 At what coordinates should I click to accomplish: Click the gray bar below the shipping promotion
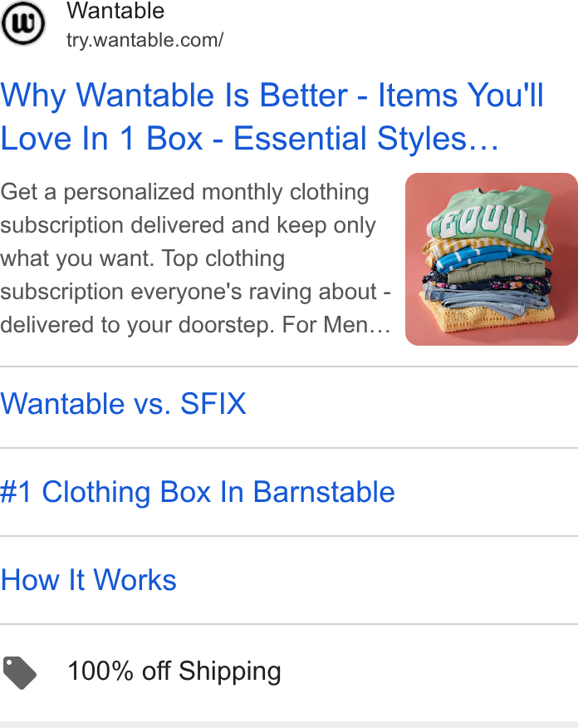point(289,725)
